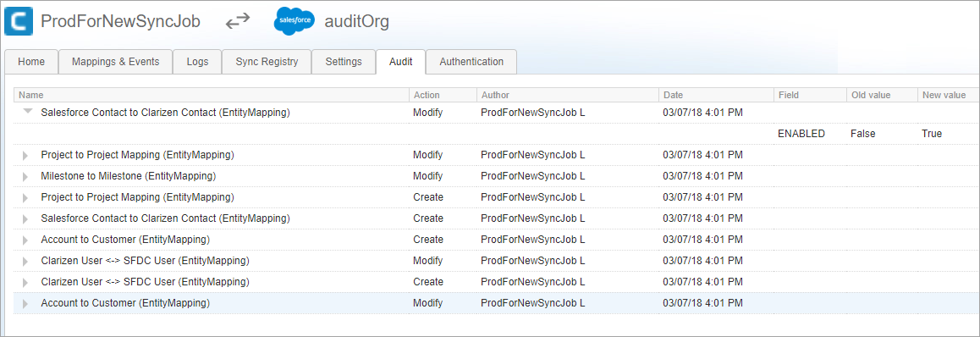
Task: Click the Modify action in the Milestone row
Action: point(427,176)
